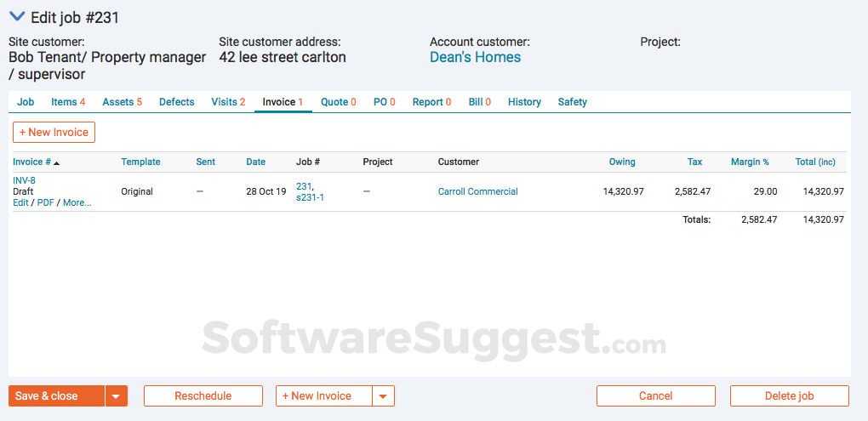
Task: Open the Safety tab
Action: (572, 102)
